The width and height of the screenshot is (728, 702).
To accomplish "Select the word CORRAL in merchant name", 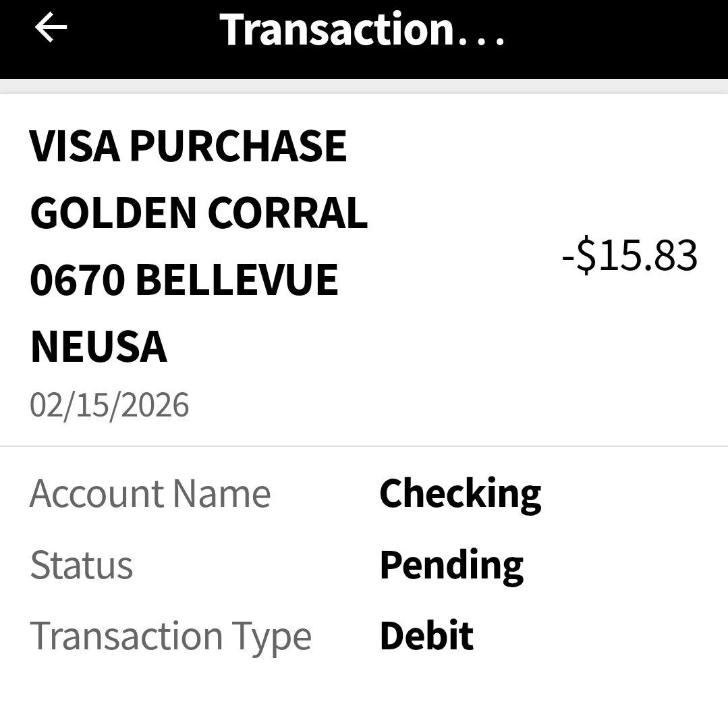I will tap(287, 212).
